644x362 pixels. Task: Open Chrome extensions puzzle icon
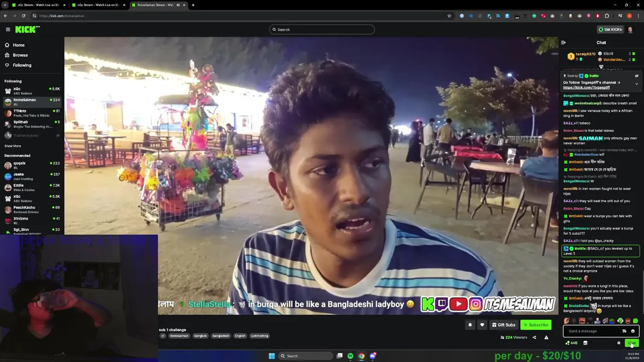point(607,16)
